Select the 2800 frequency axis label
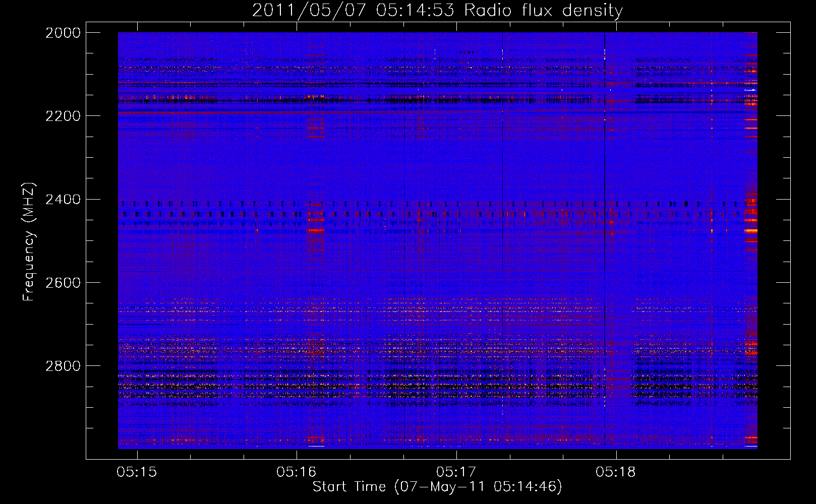The image size is (816, 504). pos(63,366)
